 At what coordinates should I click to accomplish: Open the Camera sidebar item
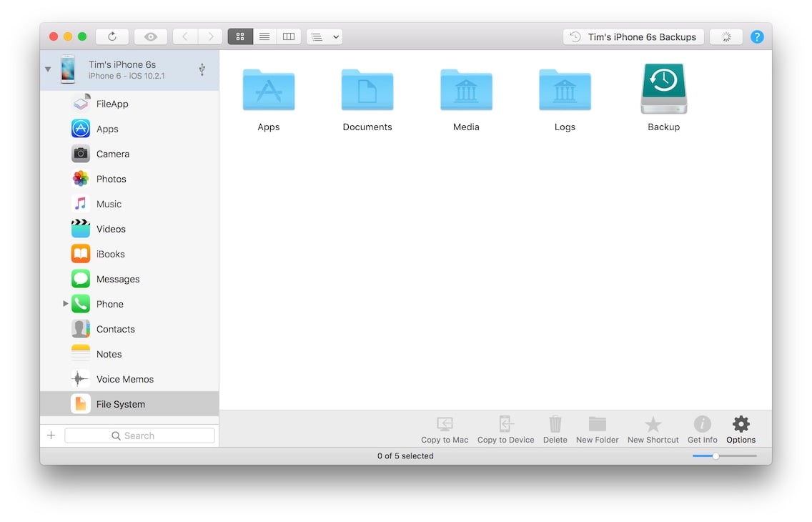(x=129, y=154)
